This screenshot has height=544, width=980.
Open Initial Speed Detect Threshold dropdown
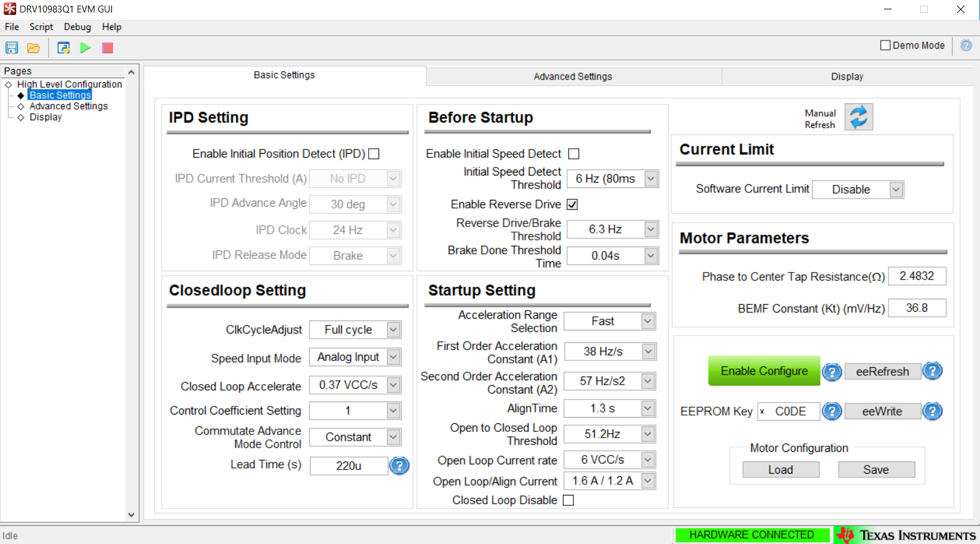613,179
